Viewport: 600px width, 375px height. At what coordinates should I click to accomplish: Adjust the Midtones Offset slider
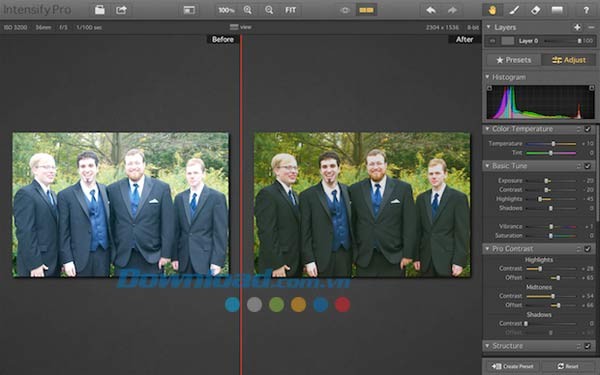click(x=551, y=305)
